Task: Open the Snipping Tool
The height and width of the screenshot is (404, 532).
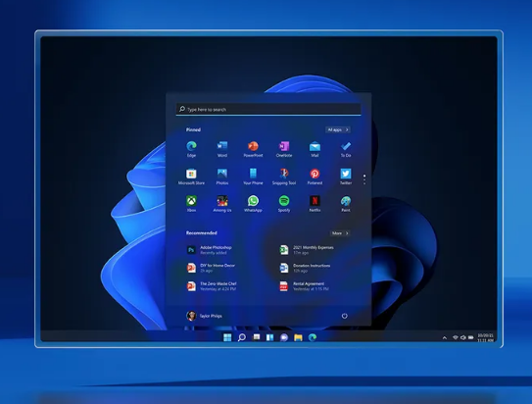Action: (284, 177)
